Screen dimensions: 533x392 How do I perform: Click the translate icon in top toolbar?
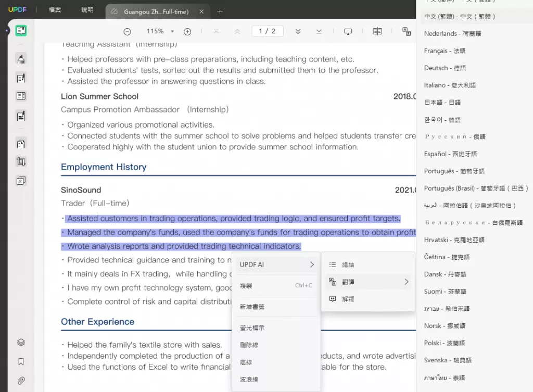tap(407, 31)
